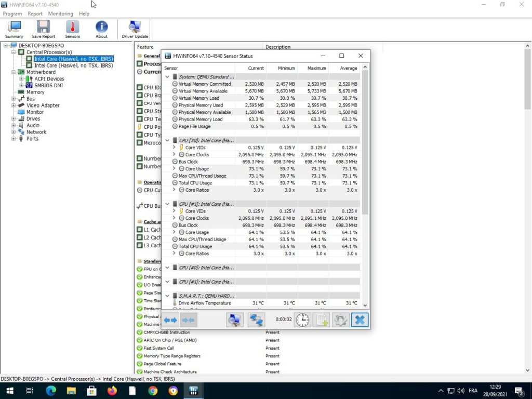The image size is (532, 399).
Task: Click the Maximum column header
Action: 313,68
